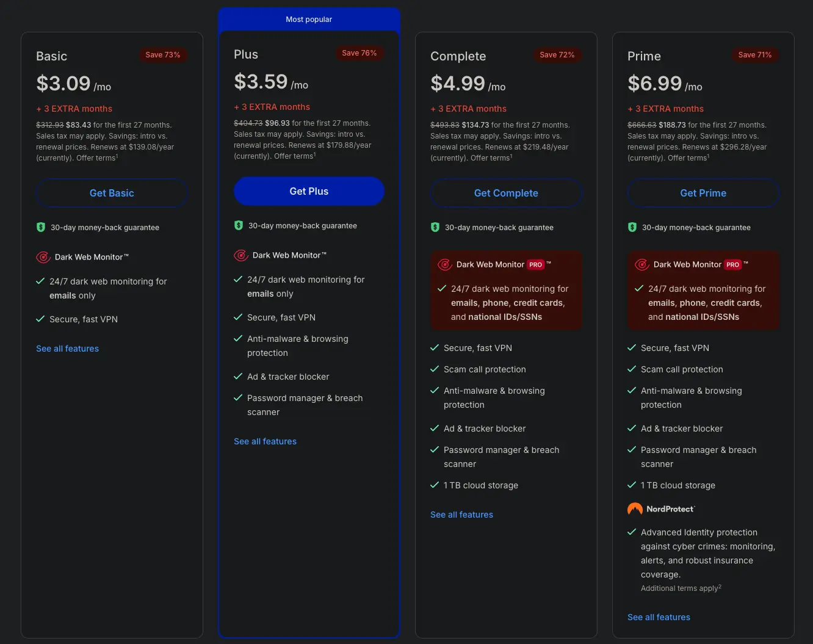Click the Save 72% badge
Image resolution: width=813 pixels, height=644 pixels.
557,55
